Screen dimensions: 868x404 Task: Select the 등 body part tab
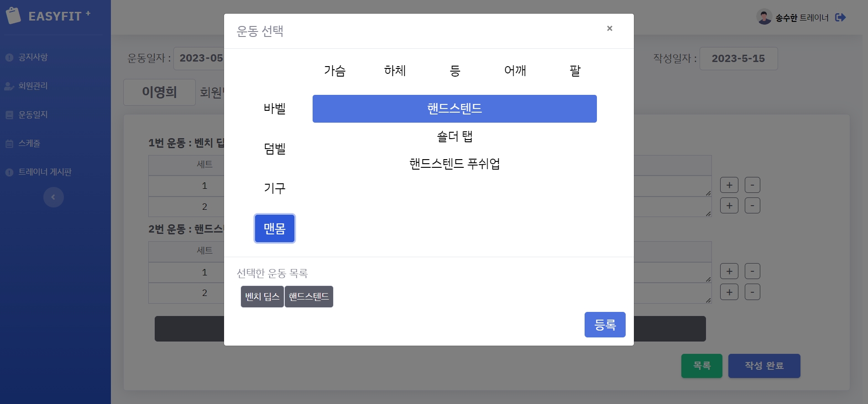(455, 71)
